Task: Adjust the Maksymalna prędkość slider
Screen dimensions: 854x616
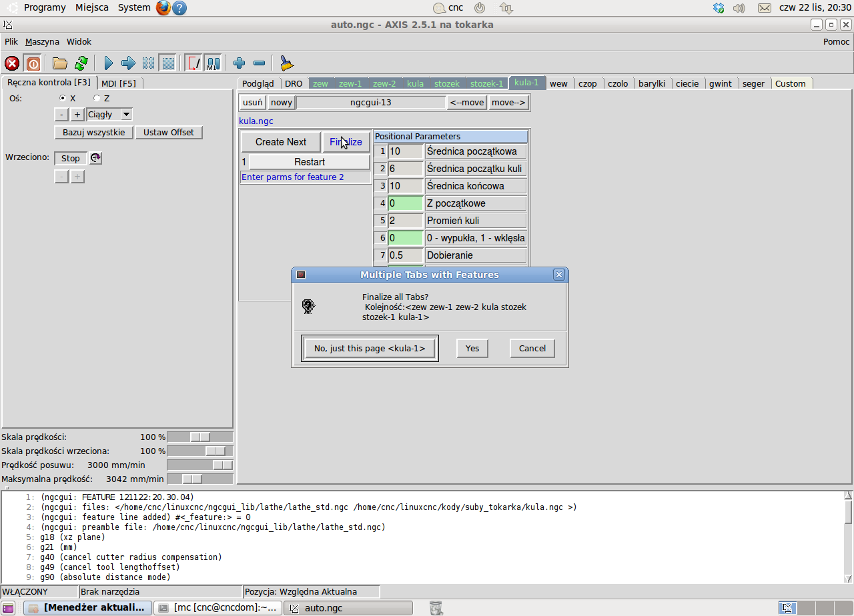Action: click(x=200, y=479)
